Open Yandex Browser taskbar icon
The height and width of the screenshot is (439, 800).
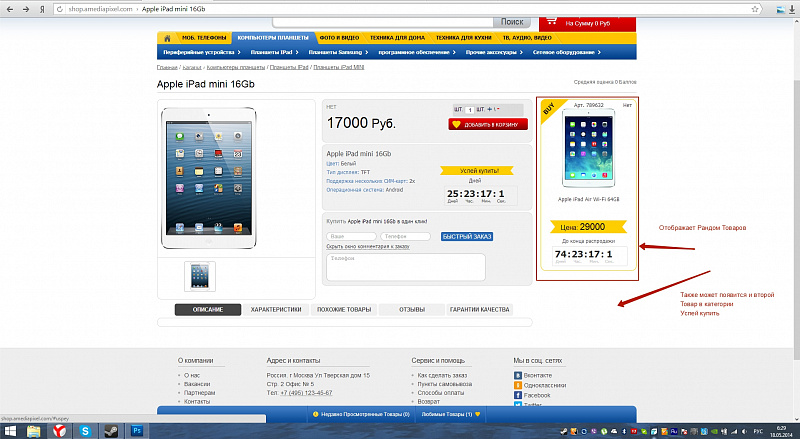[60, 431]
